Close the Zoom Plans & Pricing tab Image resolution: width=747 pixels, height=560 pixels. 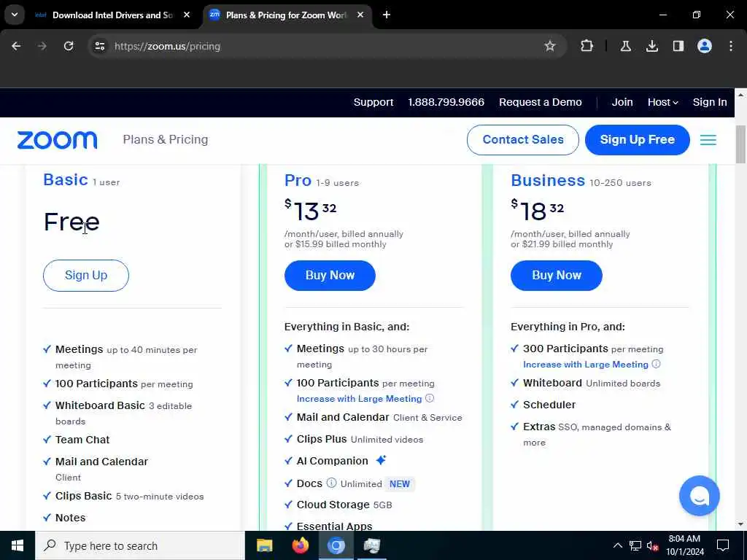point(360,15)
